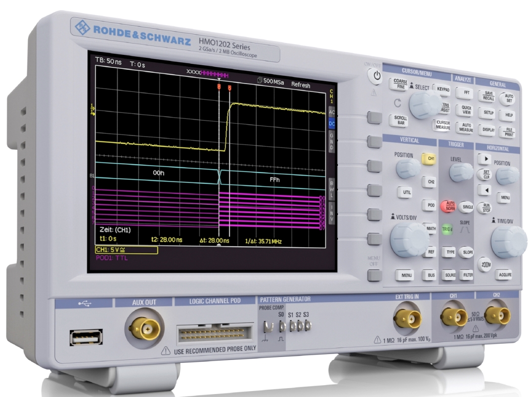Click the SELECT rotary knob
532x397 pixels.
click(x=425, y=104)
